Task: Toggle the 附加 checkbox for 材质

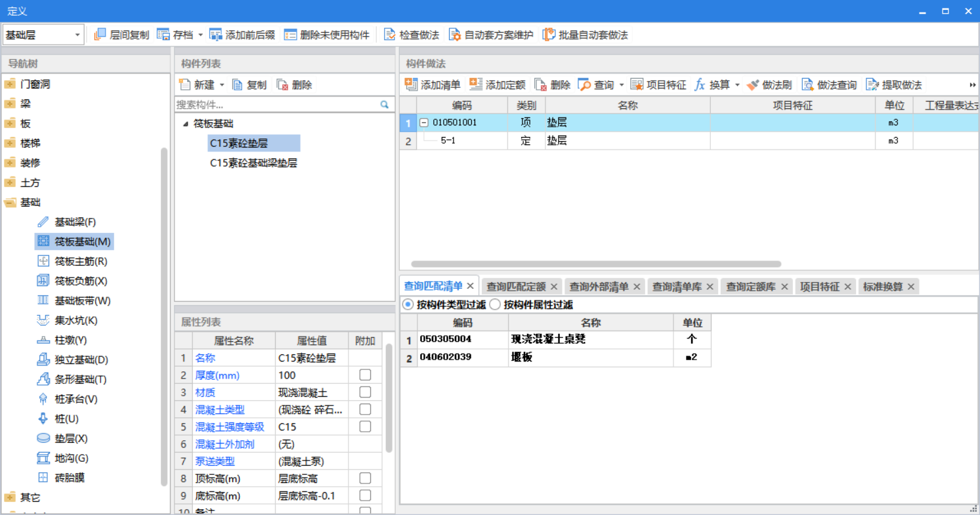Action: pyautogui.click(x=365, y=392)
